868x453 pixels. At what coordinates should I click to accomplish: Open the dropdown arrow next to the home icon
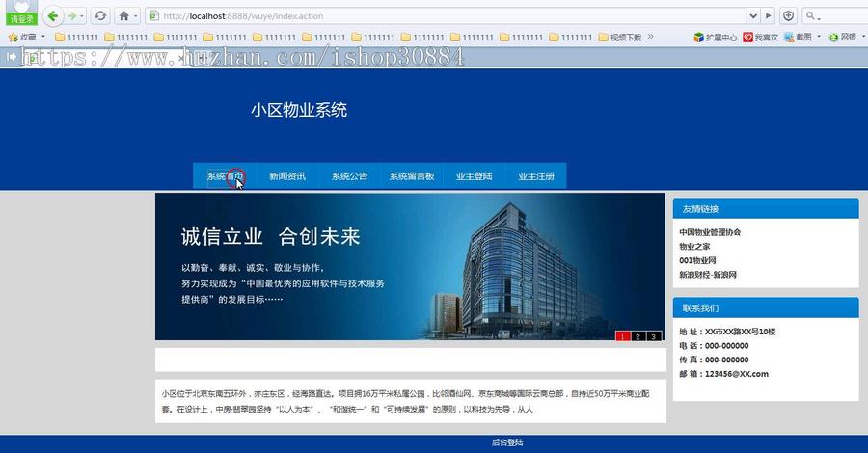point(135,16)
